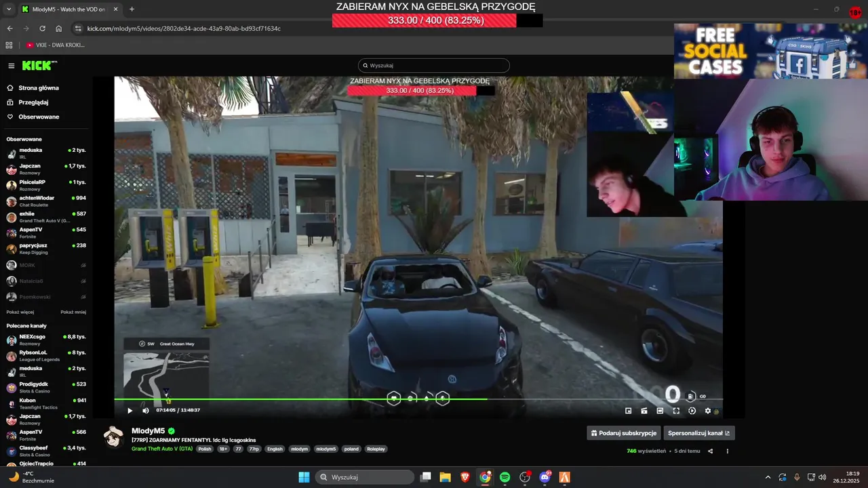Play the VOD with the play button
Screen dimensions: 868x488
[x=130, y=410]
